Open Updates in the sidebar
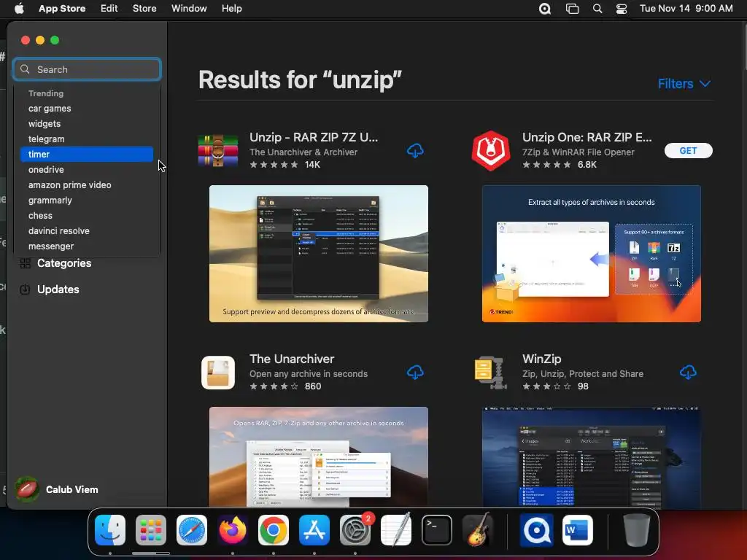Image resolution: width=747 pixels, height=560 pixels. point(58,289)
